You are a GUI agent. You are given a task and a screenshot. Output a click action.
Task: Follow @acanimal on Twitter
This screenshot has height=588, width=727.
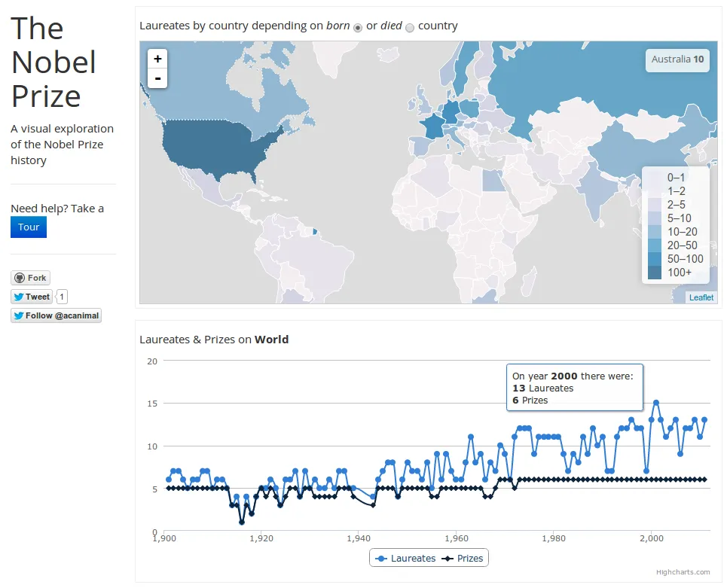coord(56,315)
